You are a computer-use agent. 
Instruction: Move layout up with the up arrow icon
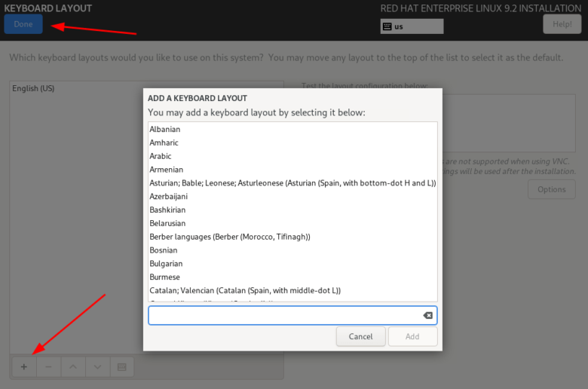(73, 367)
